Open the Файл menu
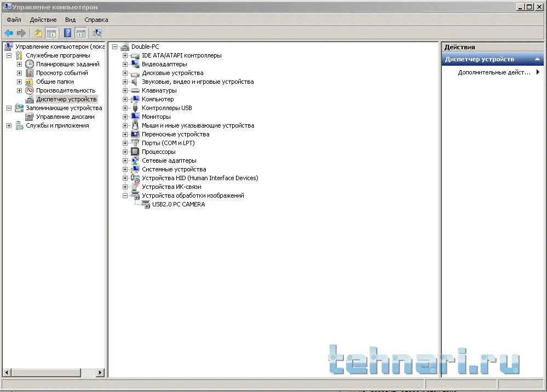The height and width of the screenshot is (392, 547). (14, 20)
